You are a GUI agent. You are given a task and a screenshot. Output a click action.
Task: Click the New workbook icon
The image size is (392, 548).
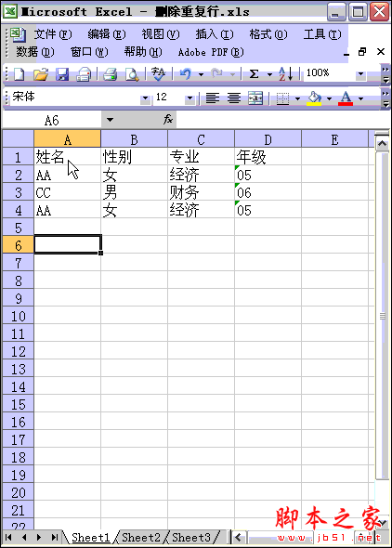pos(19,74)
